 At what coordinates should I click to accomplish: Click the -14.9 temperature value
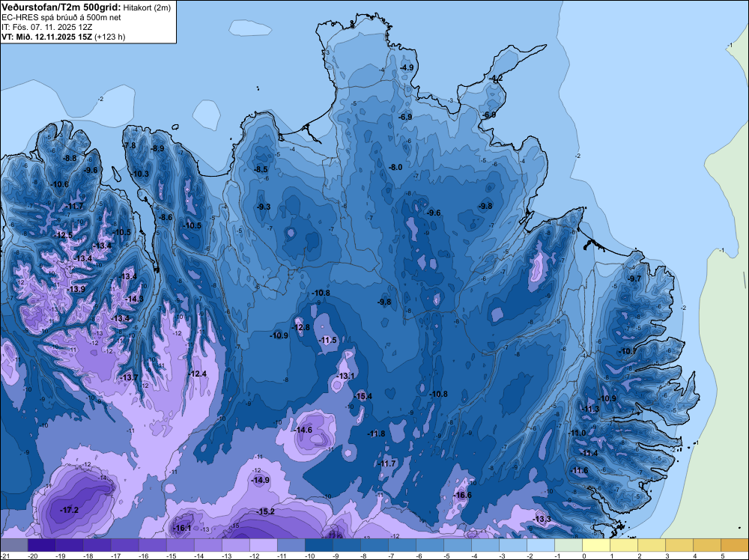(261, 481)
